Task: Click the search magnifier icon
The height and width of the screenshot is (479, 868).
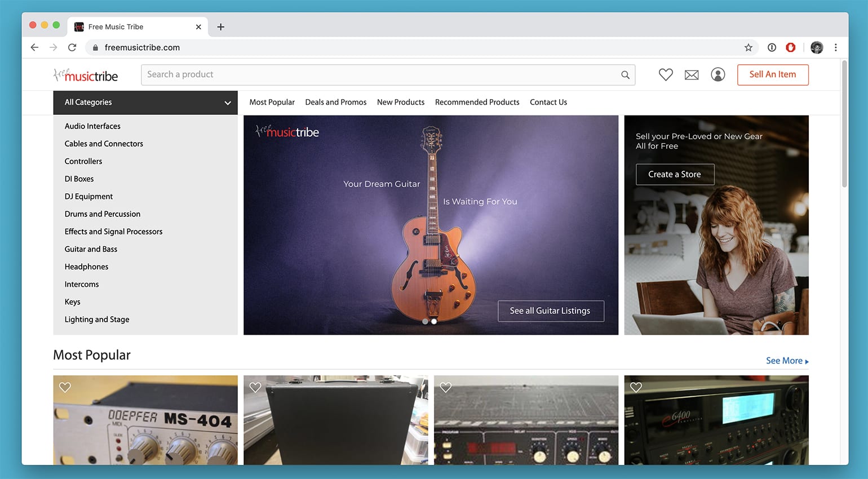Action: (x=625, y=75)
